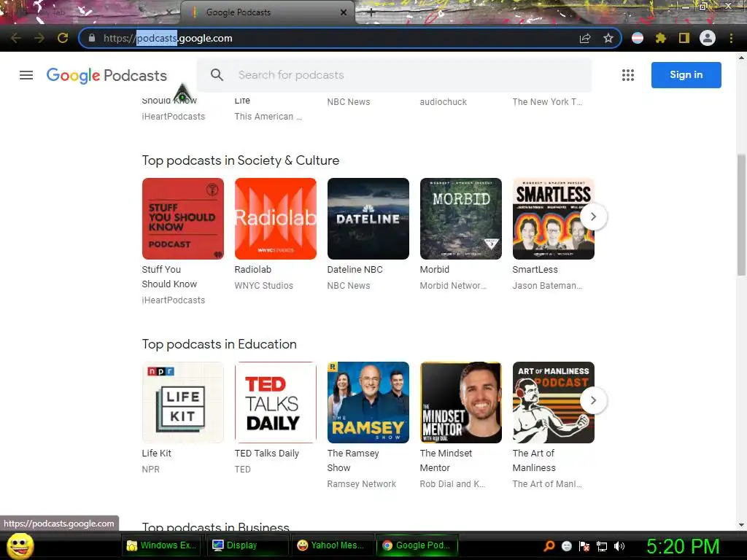View site info lock icon
Screen dimensions: 747x560
click(x=92, y=38)
